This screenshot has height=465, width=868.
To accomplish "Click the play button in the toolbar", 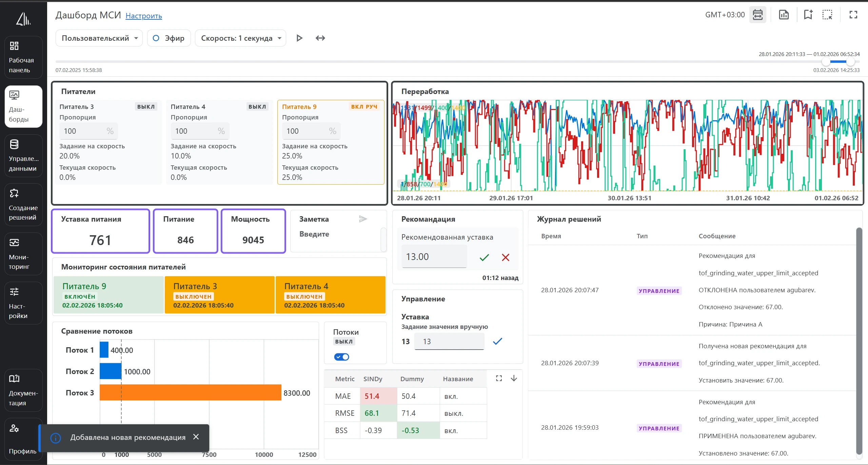I will [299, 38].
